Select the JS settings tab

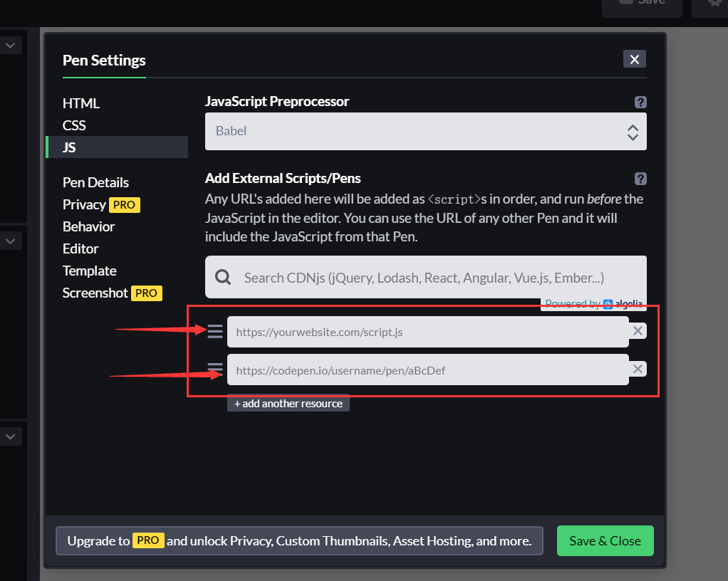(118, 147)
